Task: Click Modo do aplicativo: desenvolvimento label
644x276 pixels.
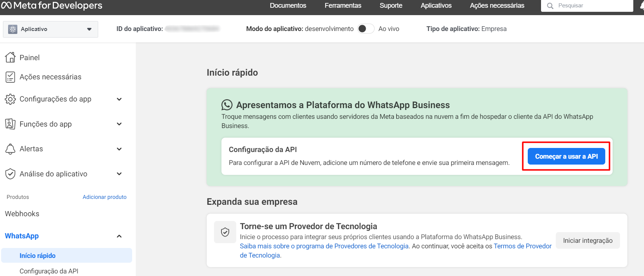Action: (300, 29)
